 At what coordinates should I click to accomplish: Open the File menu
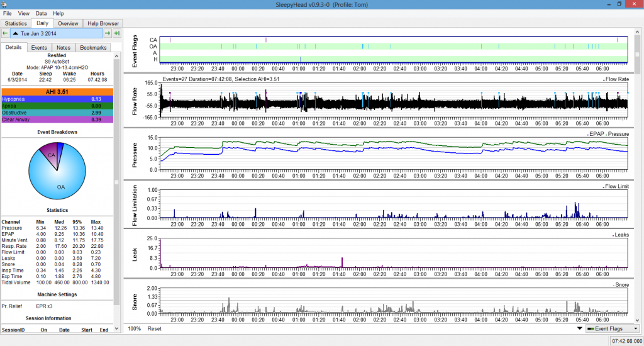tap(8, 13)
